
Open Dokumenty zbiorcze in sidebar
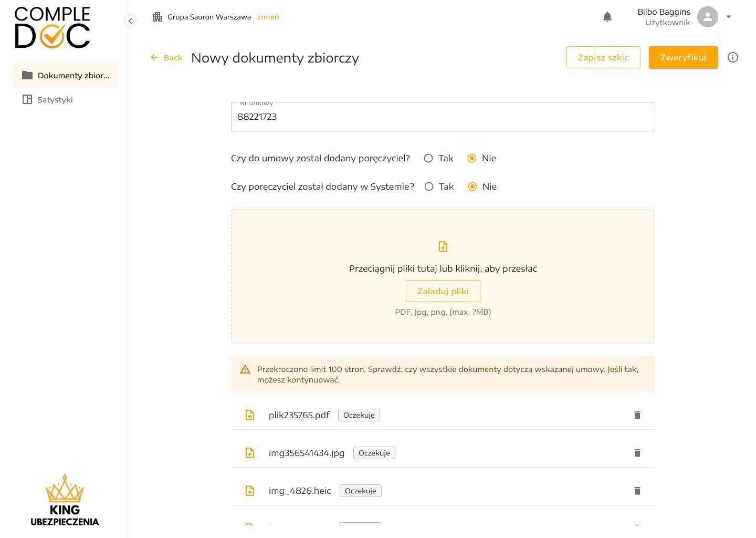(65, 75)
